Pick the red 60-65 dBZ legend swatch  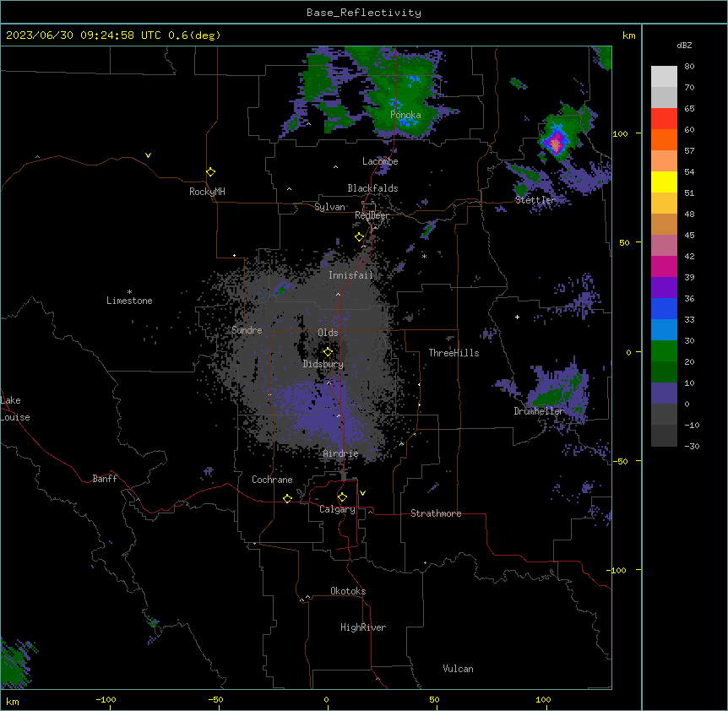(664, 118)
